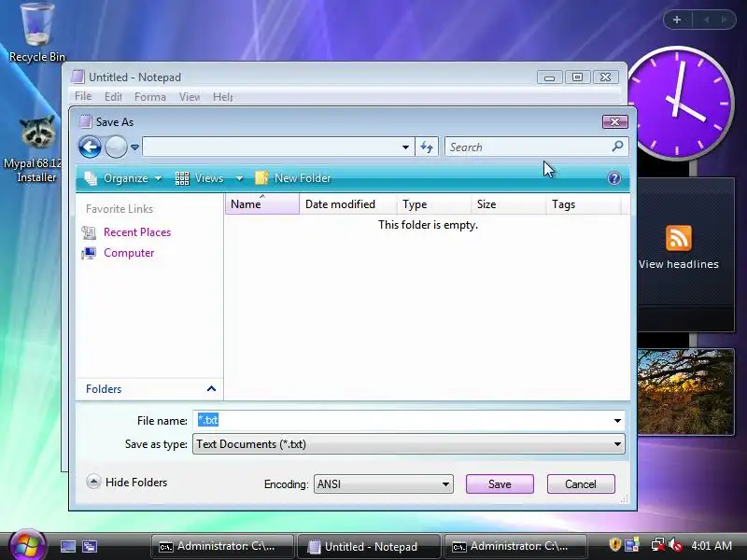Click the muted volume tray icon

(674, 544)
